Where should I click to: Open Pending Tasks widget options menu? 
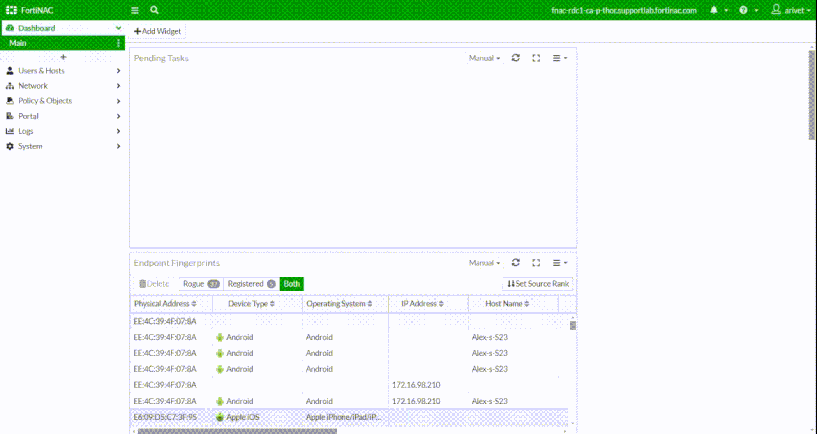pyautogui.click(x=560, y=58)
